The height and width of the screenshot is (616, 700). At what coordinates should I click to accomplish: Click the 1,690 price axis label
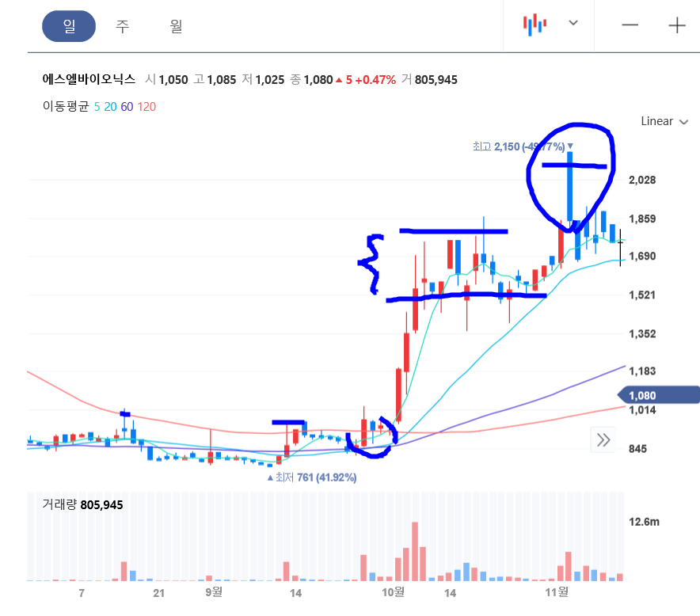pos(642,257)
